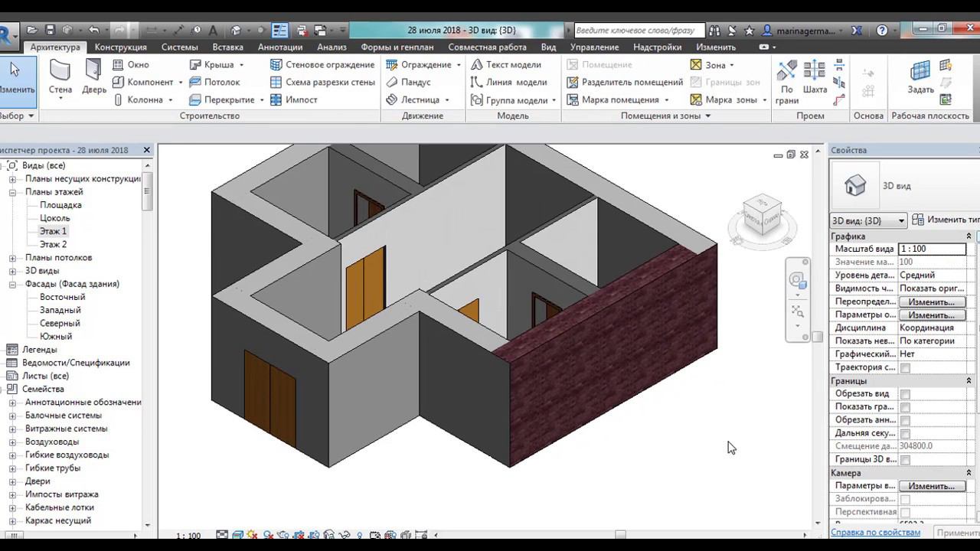The height and width of the screenshot is (551, 980).
Task: Click Zoom tool on navigation bar
Action: (x=797, y=312)
